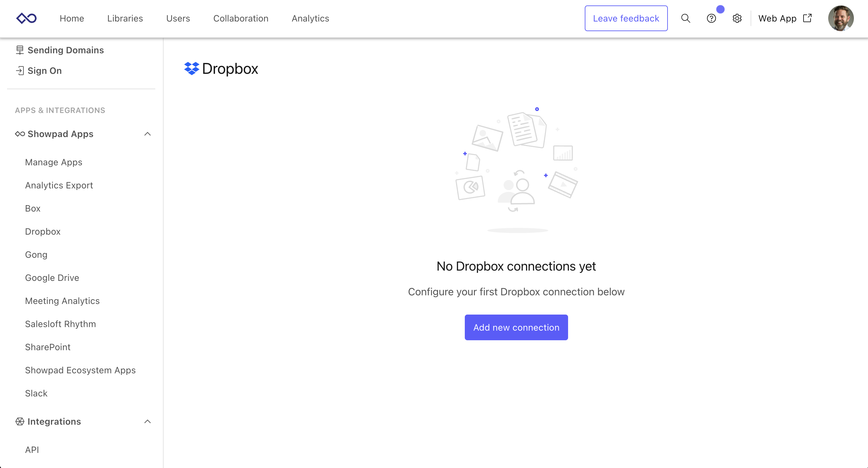Toggle the Showpad Apps group header

click(60, 134)
